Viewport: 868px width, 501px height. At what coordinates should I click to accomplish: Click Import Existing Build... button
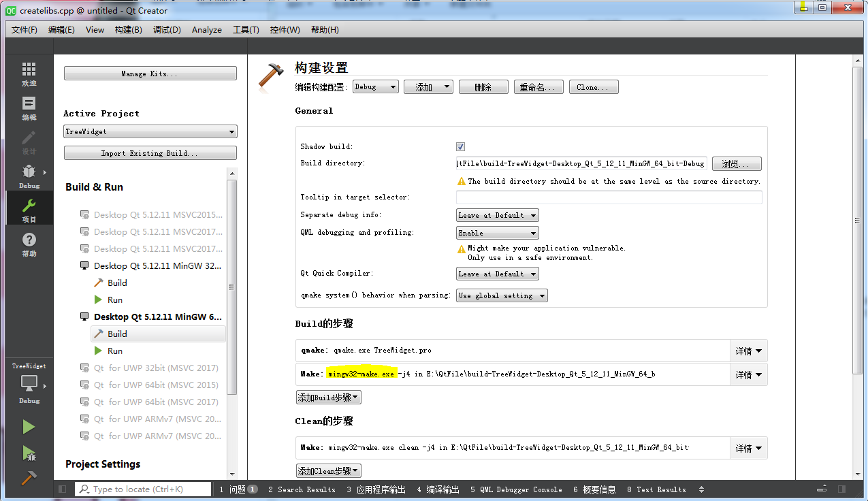150,153
